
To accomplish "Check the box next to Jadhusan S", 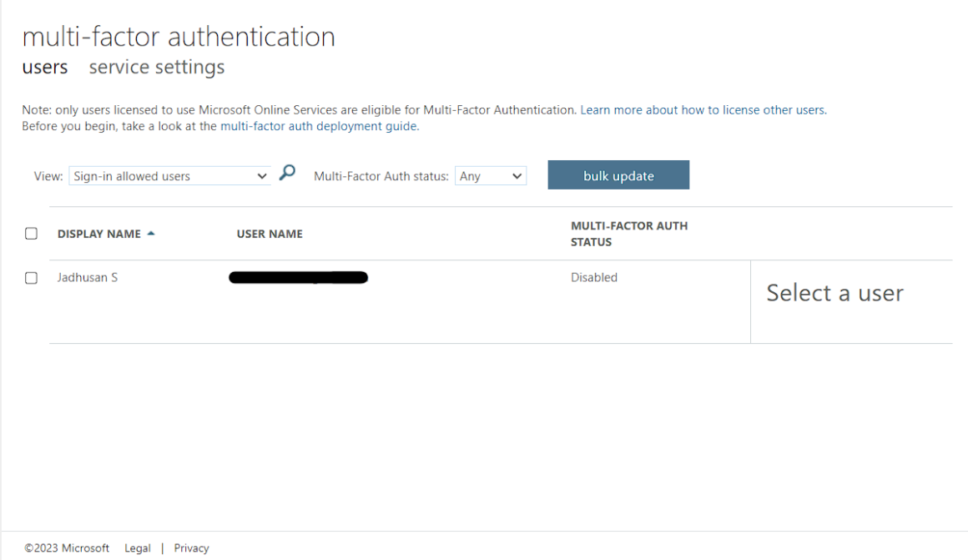I will (x=32, y=278).
